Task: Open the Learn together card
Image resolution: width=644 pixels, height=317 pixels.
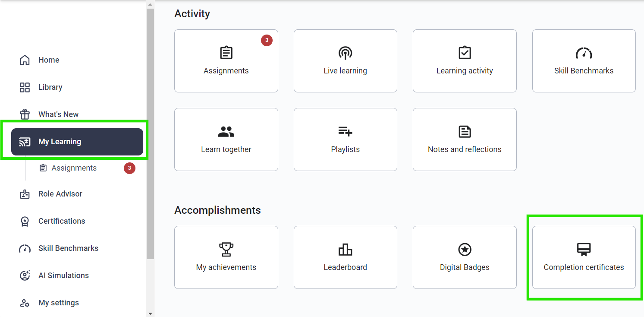Action: pyautogui.click(x=226, y=139)
